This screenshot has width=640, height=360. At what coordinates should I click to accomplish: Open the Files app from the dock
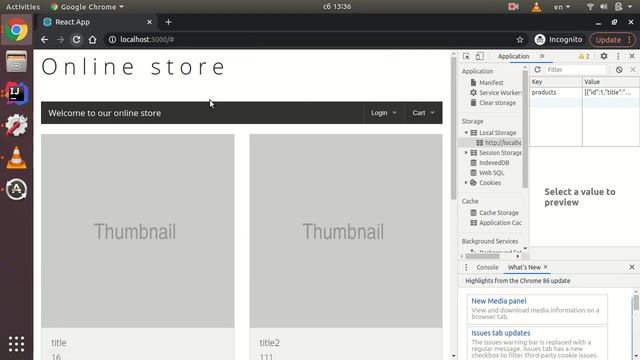[x=16, y=62]
